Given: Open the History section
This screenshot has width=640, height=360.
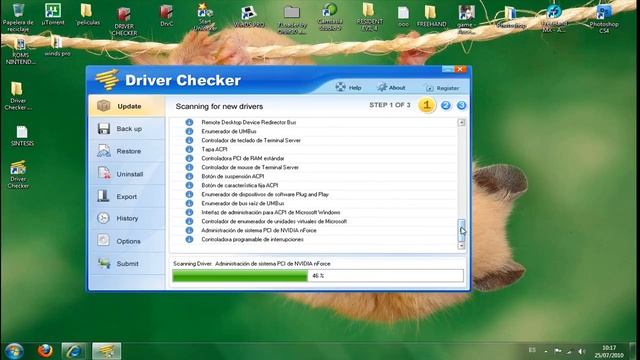Looking at the screenshot, I should click(127, 218).
